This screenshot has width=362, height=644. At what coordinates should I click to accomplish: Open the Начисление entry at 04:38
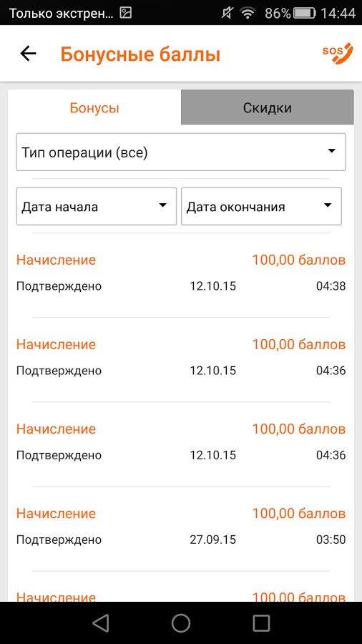click(x=181, y=273)
